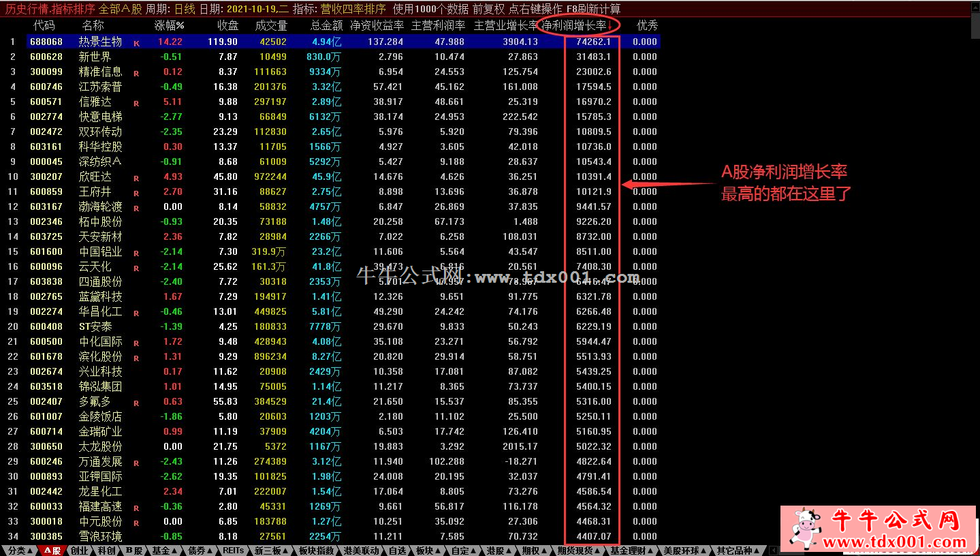Image resolution: width=980 pixels, height=556 pixels.
Task: Sort by the 收盘 column header
Action: (x=227, y=26)
